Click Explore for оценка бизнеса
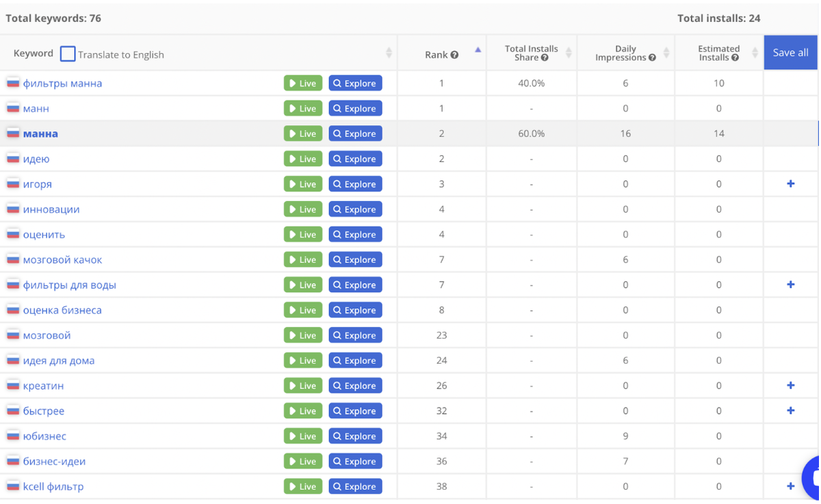821x504 pixels. (x=355, y=310)
